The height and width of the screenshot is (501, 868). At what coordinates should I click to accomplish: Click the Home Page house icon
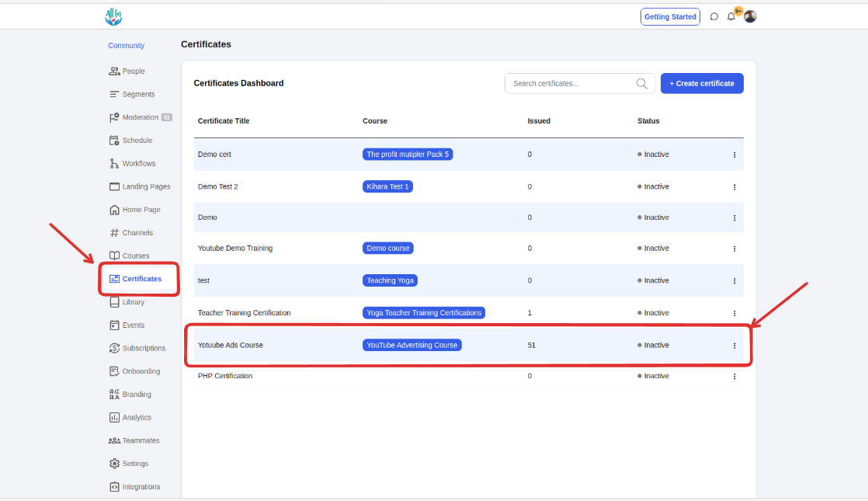pyautogui.click(x=114, y=210)
